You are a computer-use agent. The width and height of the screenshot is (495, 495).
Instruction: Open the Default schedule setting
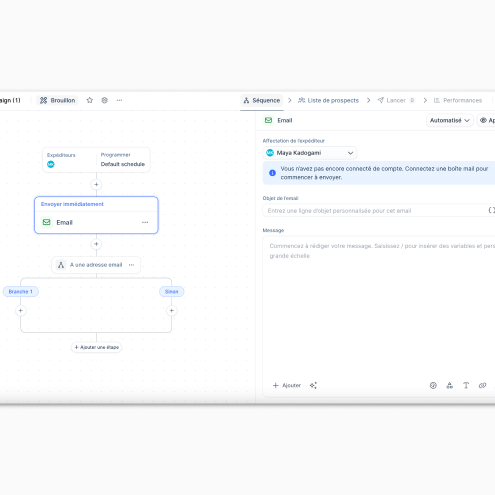(x=123, y=164)
